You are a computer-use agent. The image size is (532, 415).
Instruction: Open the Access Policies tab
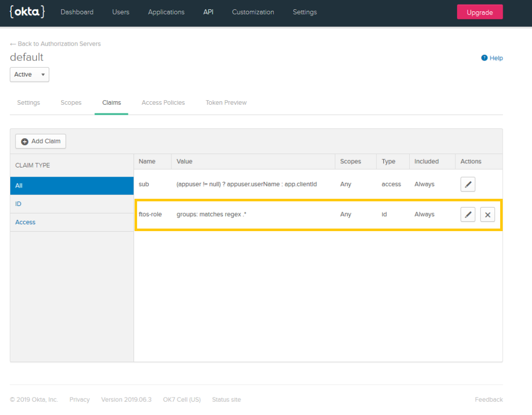click(163, 102)
